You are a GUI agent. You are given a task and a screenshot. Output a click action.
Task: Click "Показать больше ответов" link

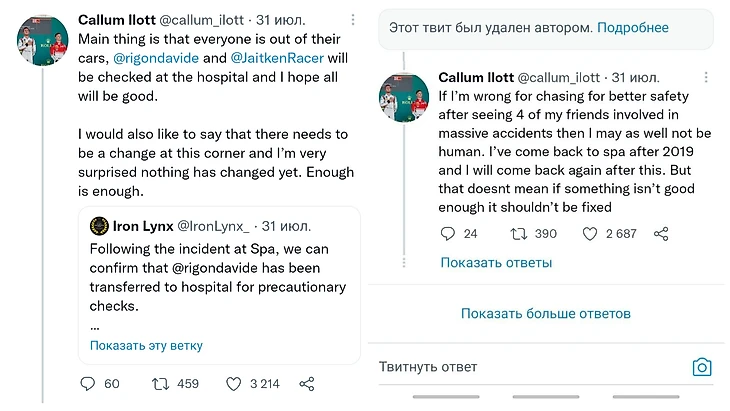tap(545, 313)
